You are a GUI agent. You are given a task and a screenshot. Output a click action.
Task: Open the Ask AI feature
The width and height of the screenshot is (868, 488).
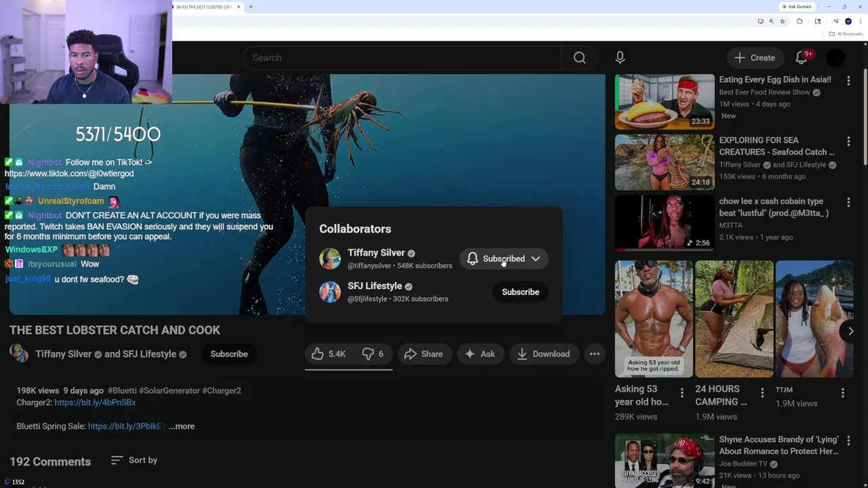click(480, 354)
